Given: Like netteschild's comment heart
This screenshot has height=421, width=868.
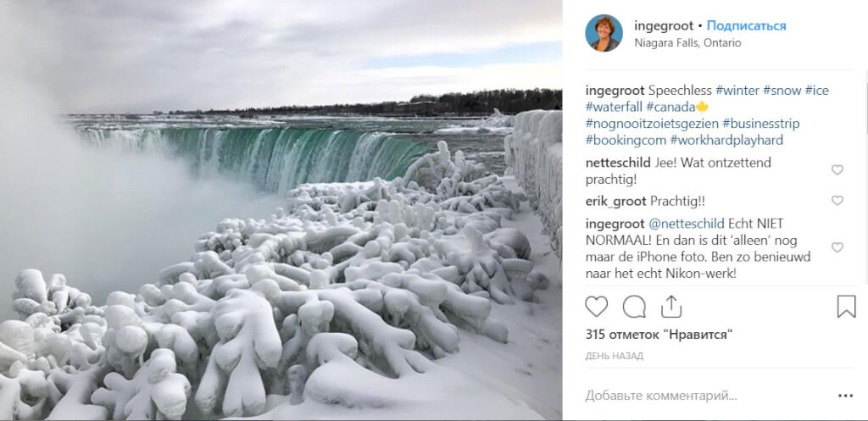Looking at the screenshot, I should coord(837,170).
